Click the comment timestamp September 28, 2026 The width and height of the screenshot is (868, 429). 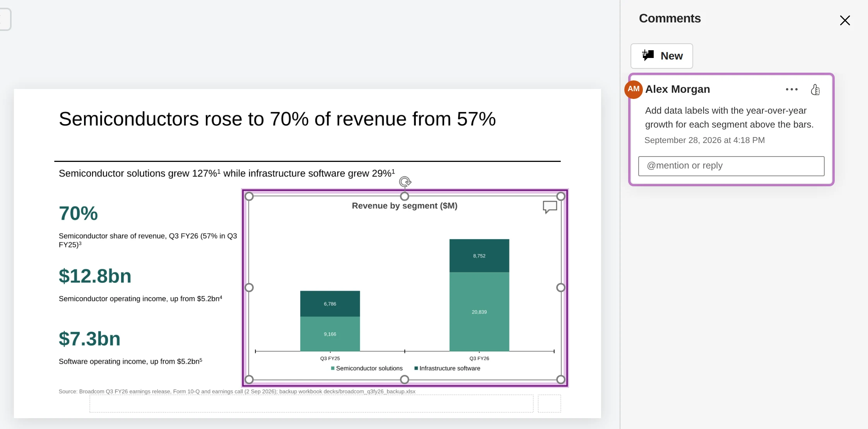(x=704, y=140)
